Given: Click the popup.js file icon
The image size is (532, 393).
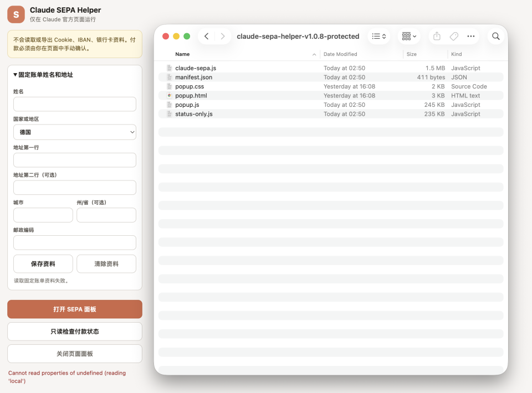Looking at the screenshot, I should [x=170, y=105].
